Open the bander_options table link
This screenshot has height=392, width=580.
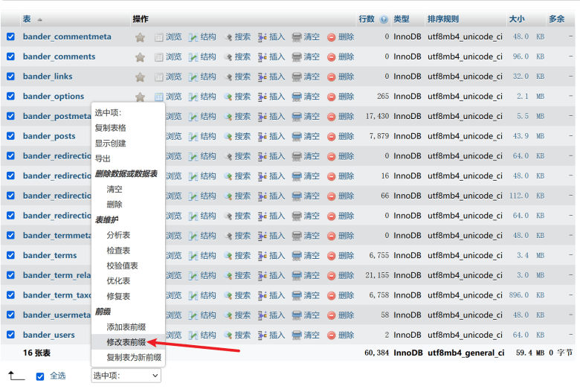coord(54,96)
